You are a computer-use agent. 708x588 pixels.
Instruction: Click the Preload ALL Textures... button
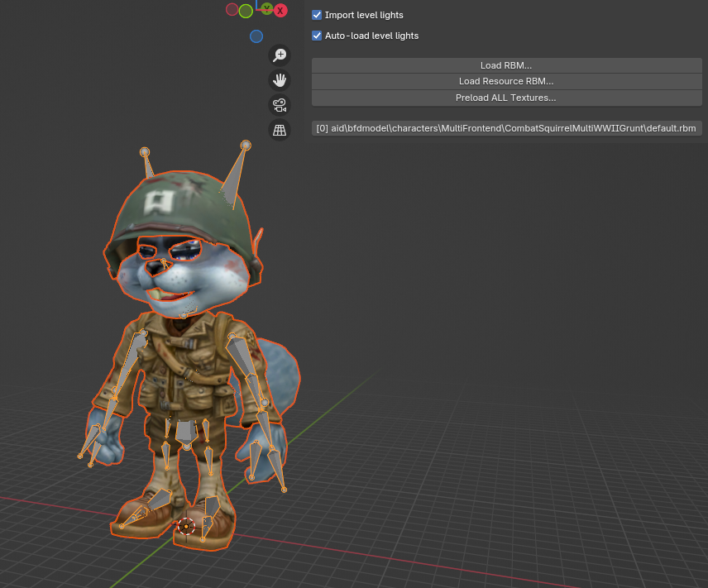tap(507, 98)
